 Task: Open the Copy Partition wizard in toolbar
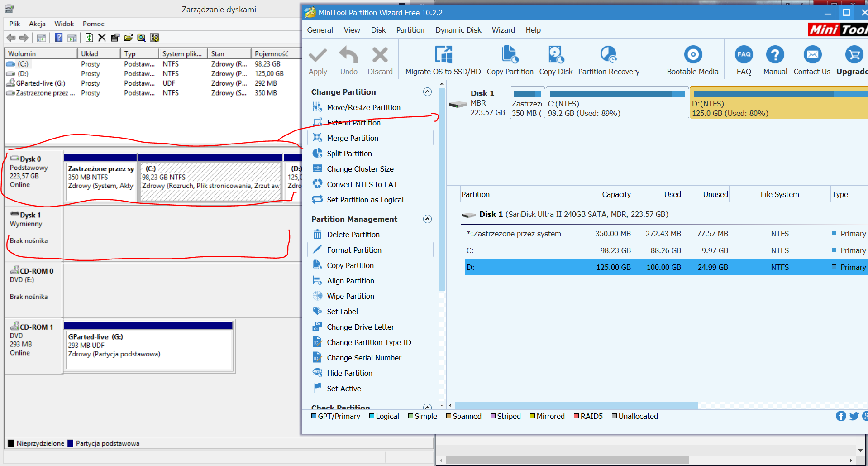[x=510, y=60]
